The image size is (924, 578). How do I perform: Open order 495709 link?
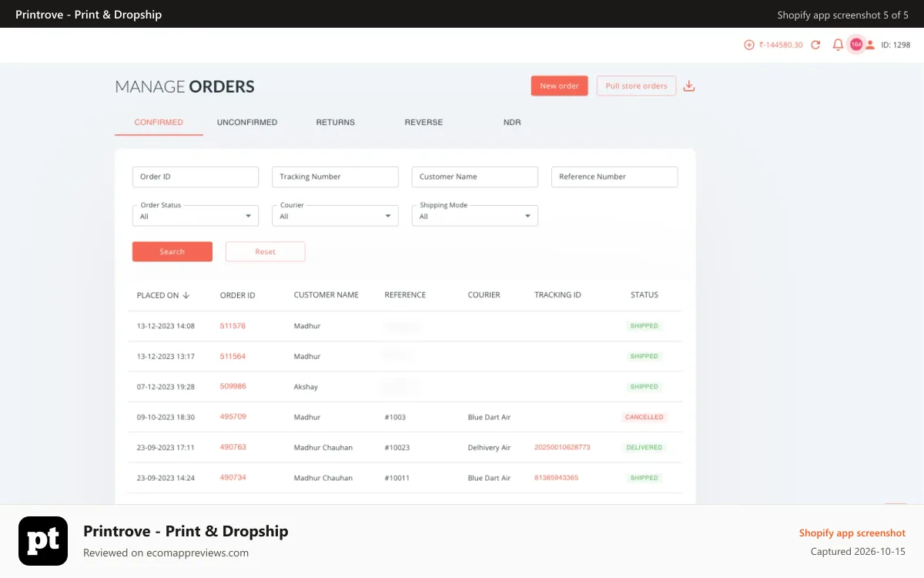tap(233, 416)
